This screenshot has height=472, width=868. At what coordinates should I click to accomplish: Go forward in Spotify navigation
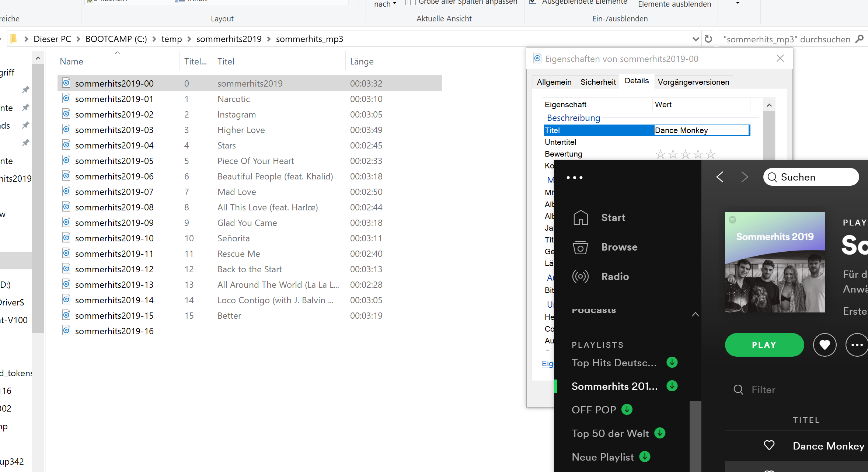pos(745,177)
